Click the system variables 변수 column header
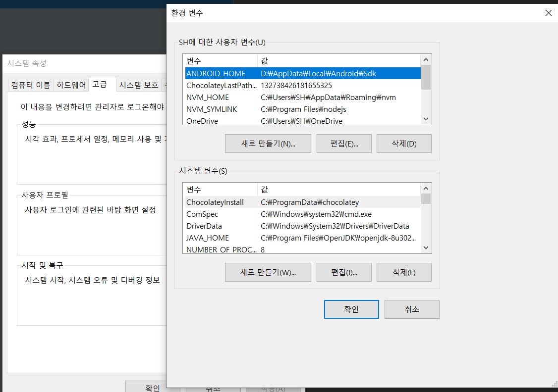Screen dimensions: 558x392 tap(221, 190)
